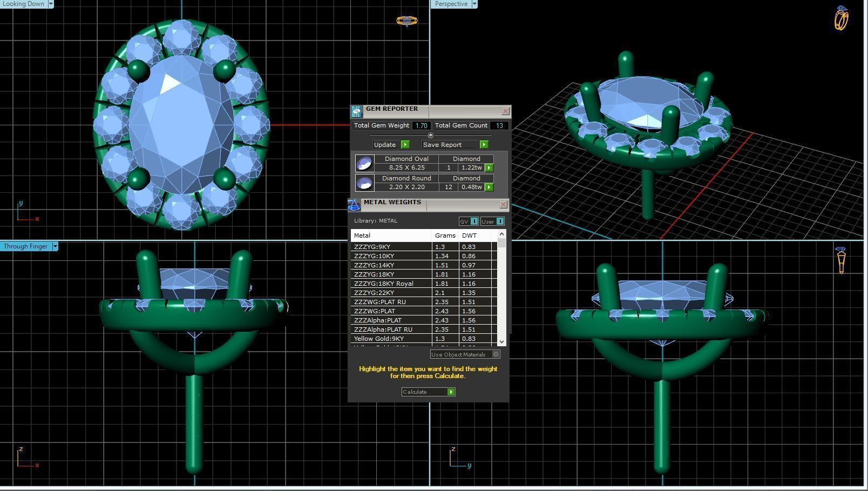The image size is (868, 491).
Task: Toggle the User library switch
Action: click(500, 221)
